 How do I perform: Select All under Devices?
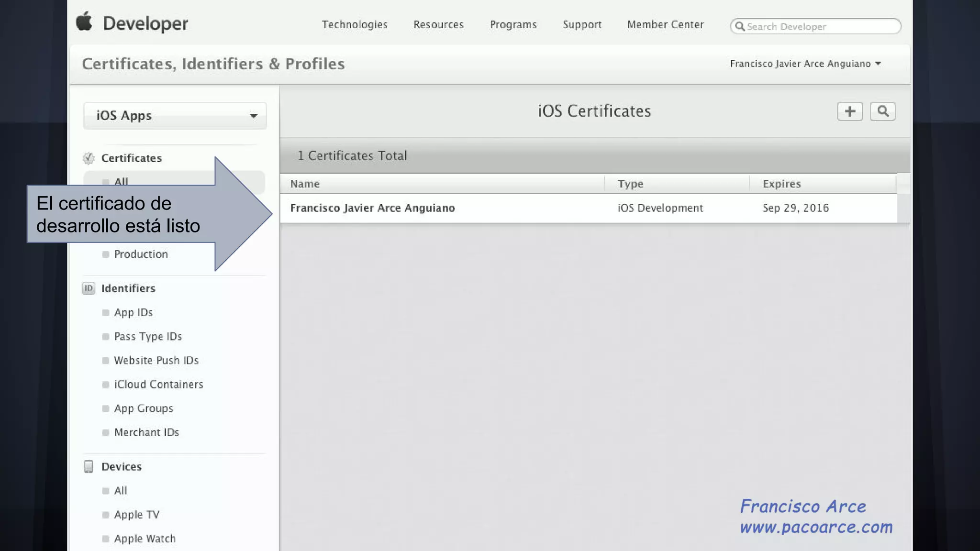[121, 490]
